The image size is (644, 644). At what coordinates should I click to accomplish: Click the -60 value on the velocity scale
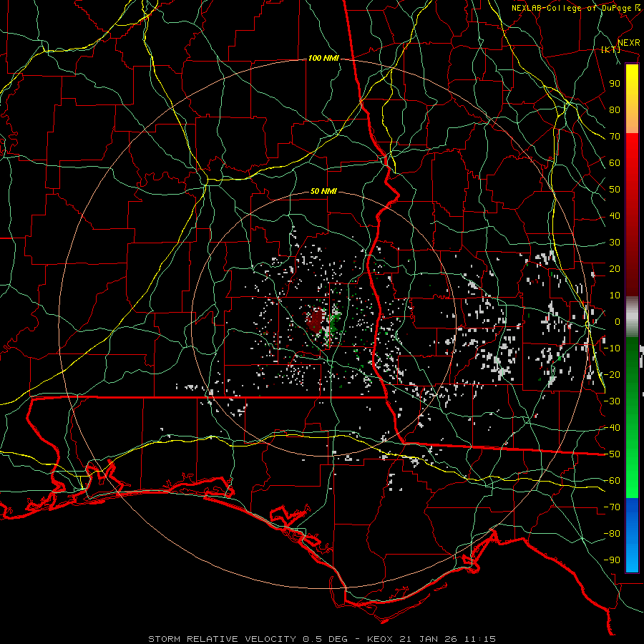tap(612, 481)
